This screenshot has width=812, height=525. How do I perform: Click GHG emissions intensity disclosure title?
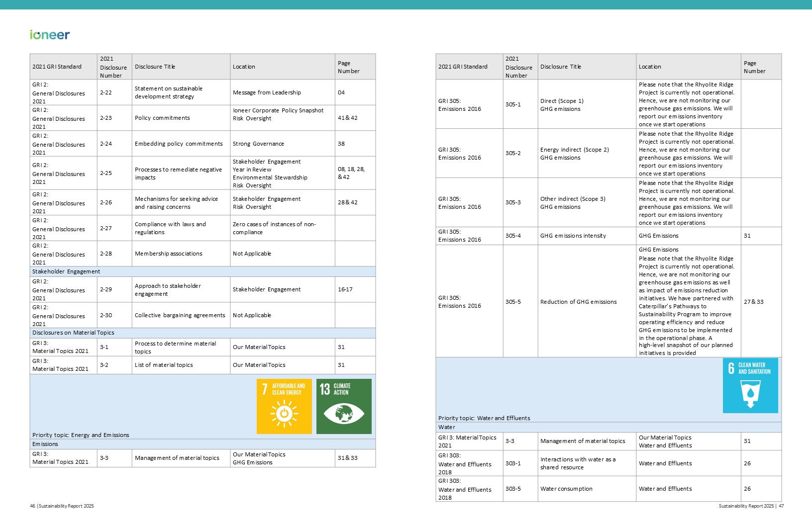click(x=573, y=236)
